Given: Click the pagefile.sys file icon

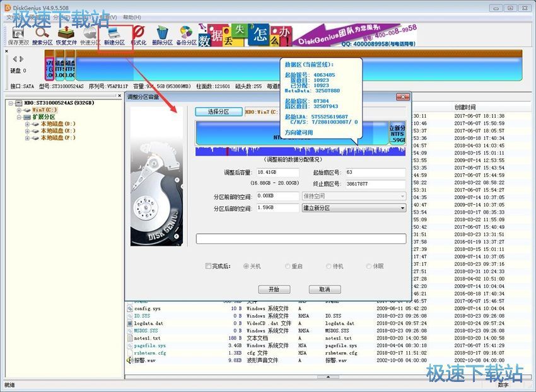Looking at the screenshot, I should point(130,345).
